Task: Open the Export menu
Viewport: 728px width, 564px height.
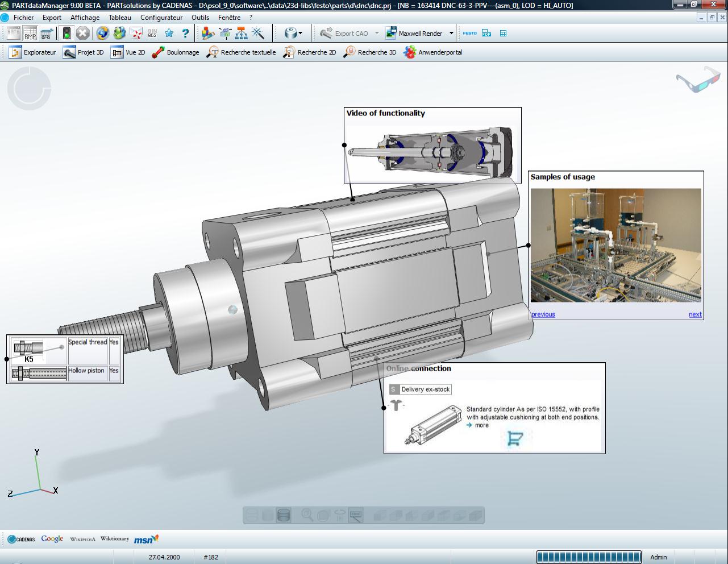Action: pyautogui.click(x=52, y=18)
